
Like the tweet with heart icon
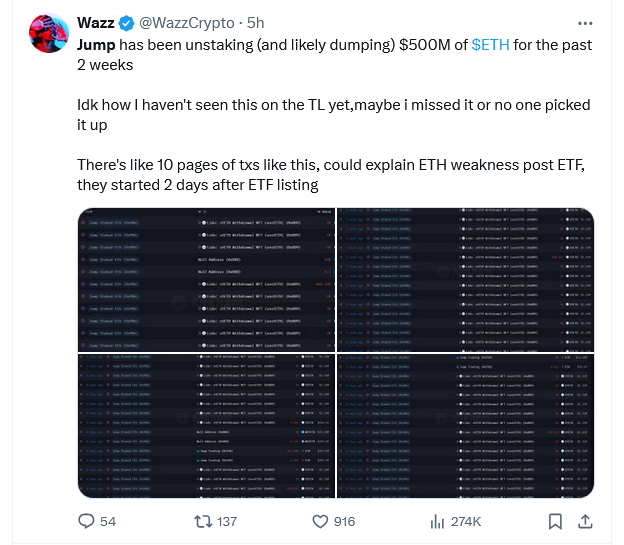tap(320, 522)
